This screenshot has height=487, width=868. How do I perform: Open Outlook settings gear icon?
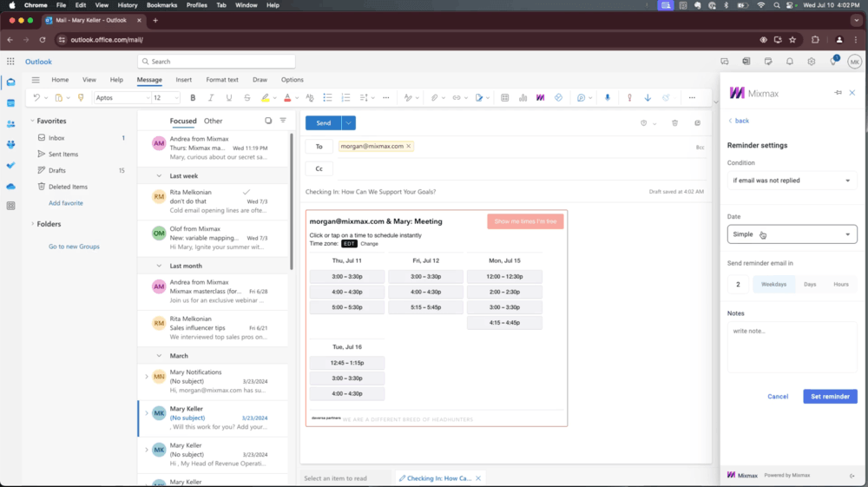coord(812,62)
